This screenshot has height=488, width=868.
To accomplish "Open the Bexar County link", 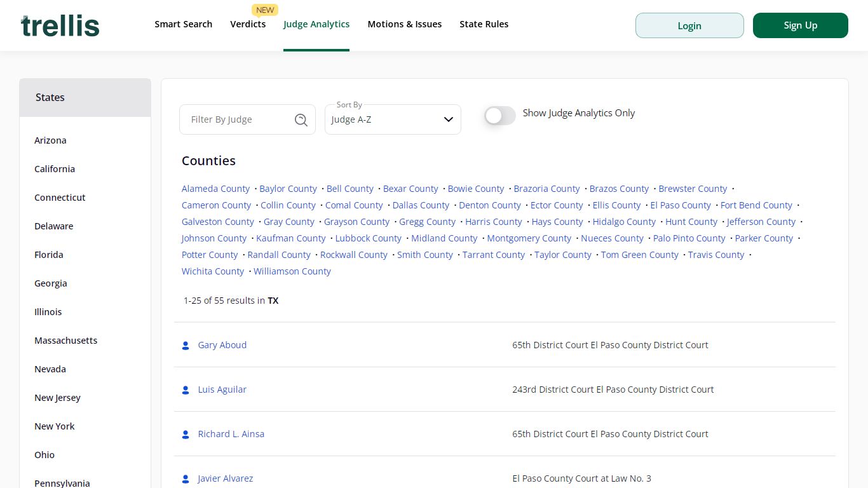I will [x=410, y=189].
